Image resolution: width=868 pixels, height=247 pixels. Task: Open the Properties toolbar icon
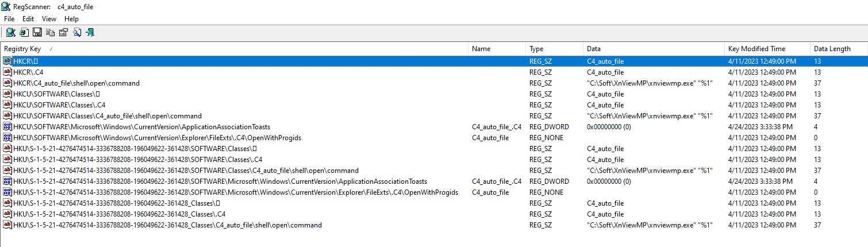(63, 32)
